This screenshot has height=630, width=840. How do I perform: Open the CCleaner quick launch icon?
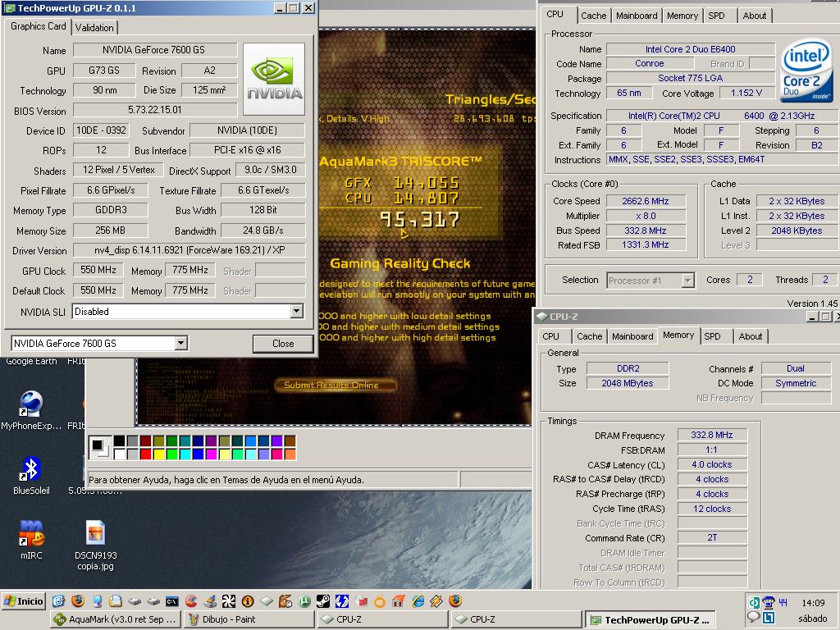[190, 601]
